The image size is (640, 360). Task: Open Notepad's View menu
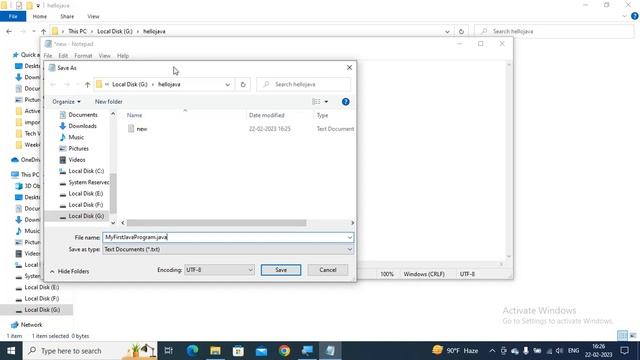[x=104, y=56]
